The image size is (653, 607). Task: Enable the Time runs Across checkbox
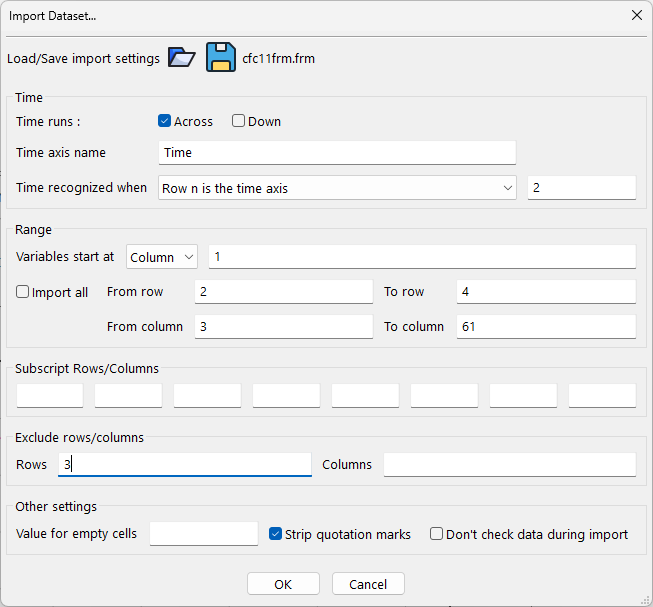point(165,121)
